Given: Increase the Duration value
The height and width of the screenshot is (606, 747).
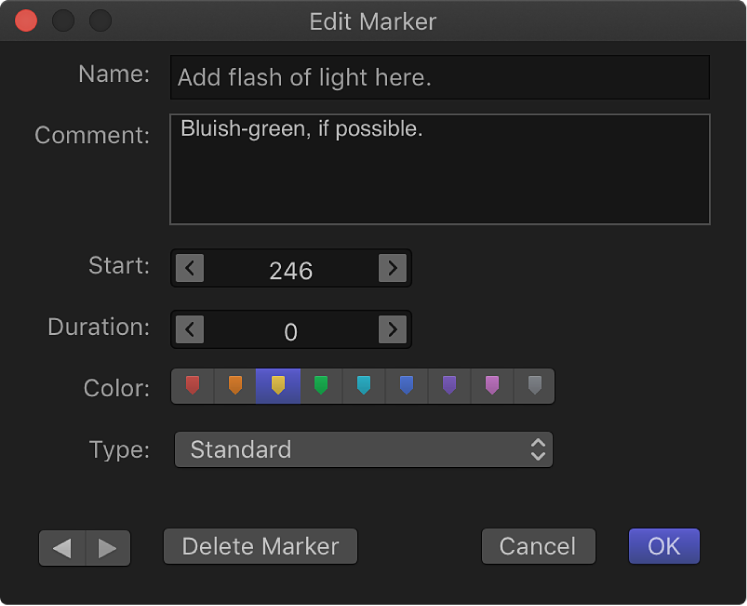Looking at the screenshot, I should point(393,329).
